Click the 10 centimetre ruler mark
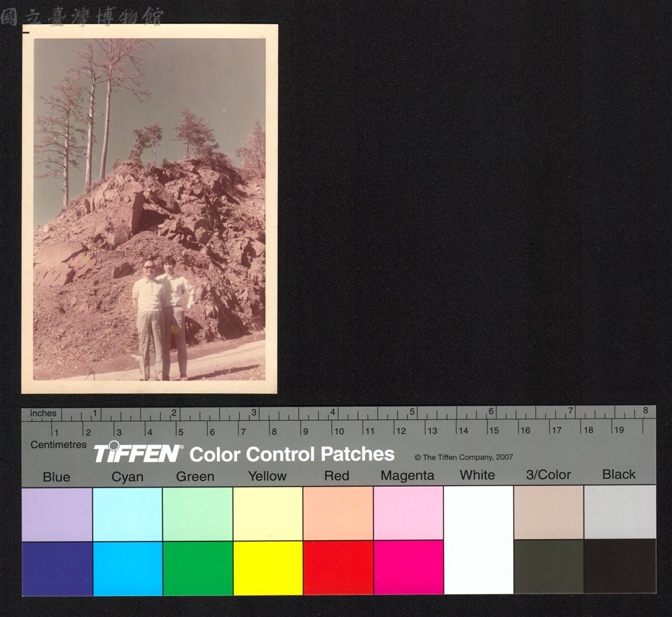This screenshot has width=672, height=617. click(338, 431)
